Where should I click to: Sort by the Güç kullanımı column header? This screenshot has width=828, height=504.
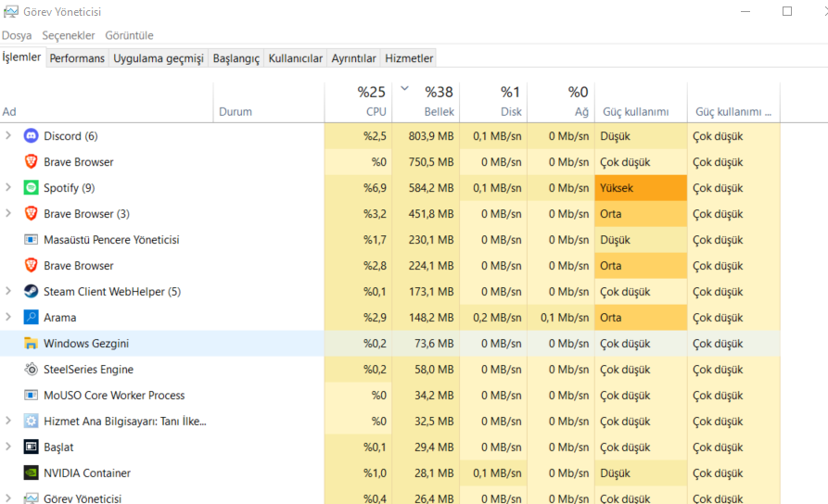[x=641, y=103]
